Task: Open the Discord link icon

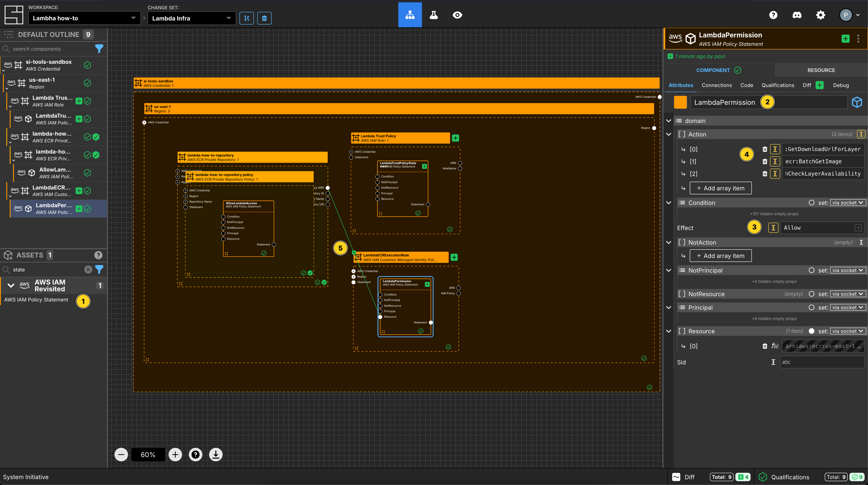Action: coord(797,15)
